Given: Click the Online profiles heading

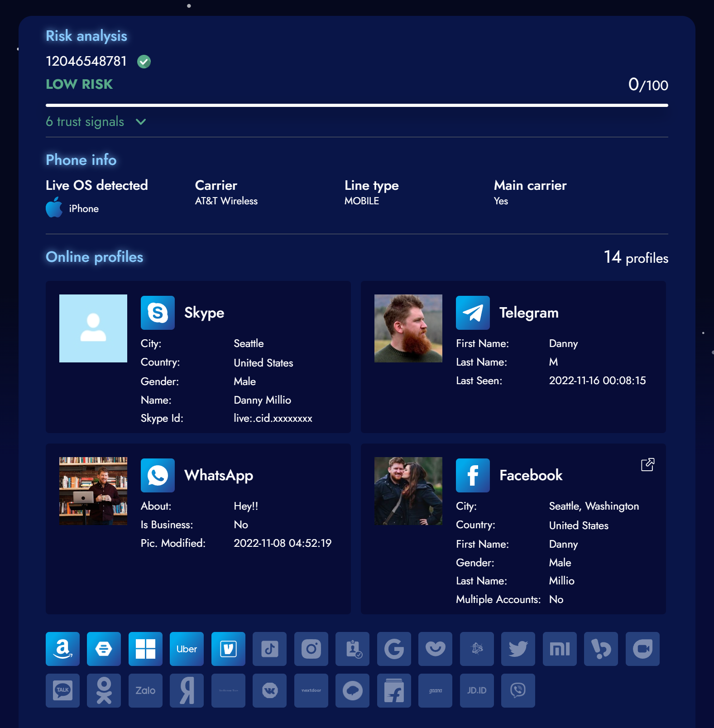Looking at the screenshot, I should (x=95, y=257).
